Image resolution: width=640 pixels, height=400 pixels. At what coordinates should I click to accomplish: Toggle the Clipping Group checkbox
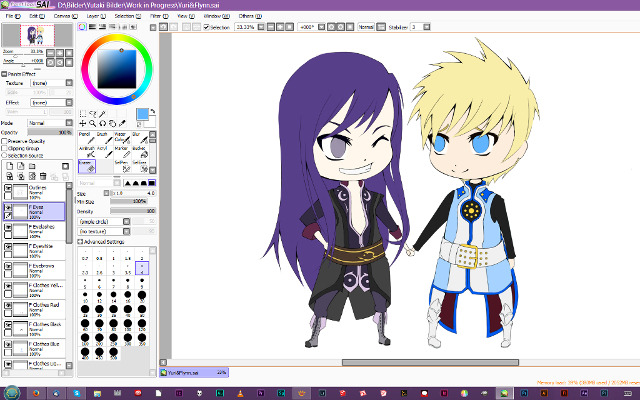(x=5, y=149)
